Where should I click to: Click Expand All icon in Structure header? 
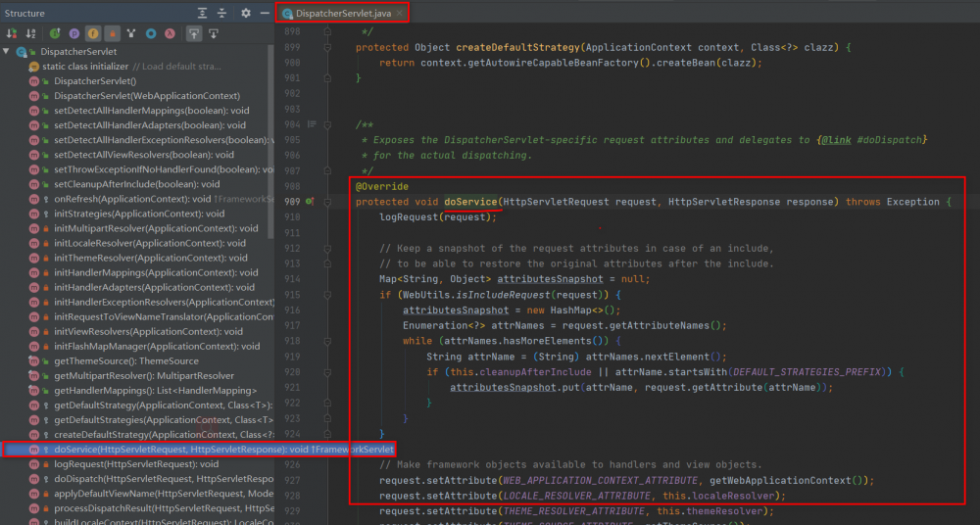(202, 13)
